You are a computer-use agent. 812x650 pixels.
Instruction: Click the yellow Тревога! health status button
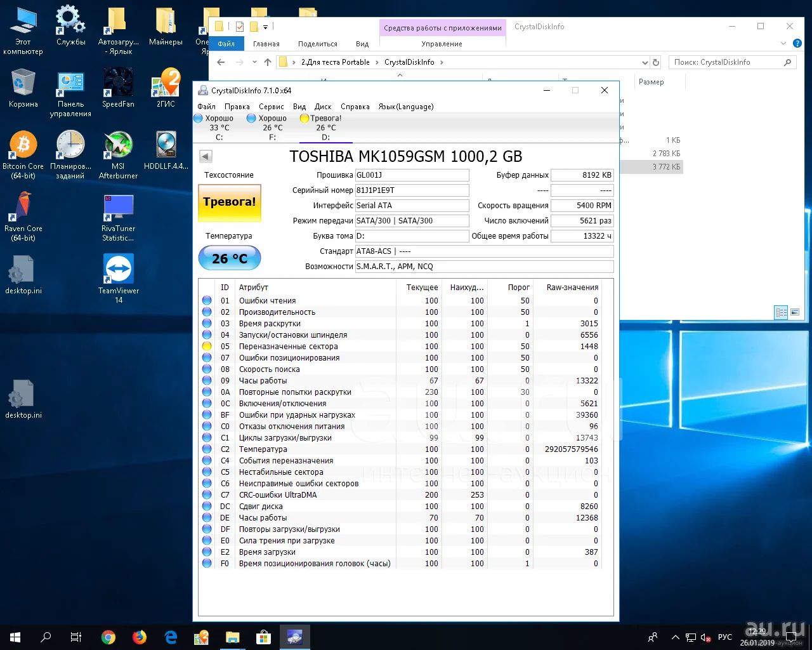230,202
